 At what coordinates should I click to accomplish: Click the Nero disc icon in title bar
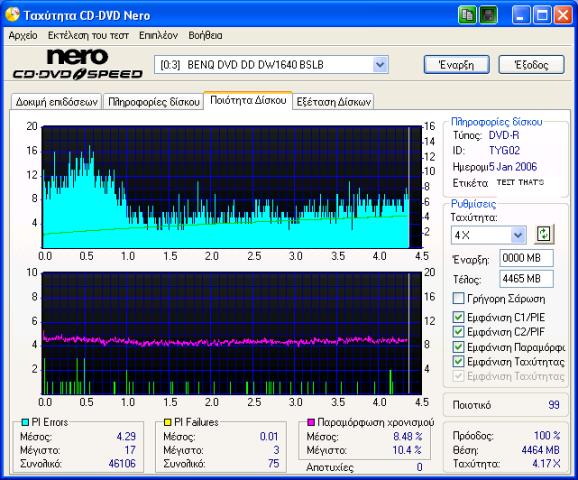click(x=13, y=15)
